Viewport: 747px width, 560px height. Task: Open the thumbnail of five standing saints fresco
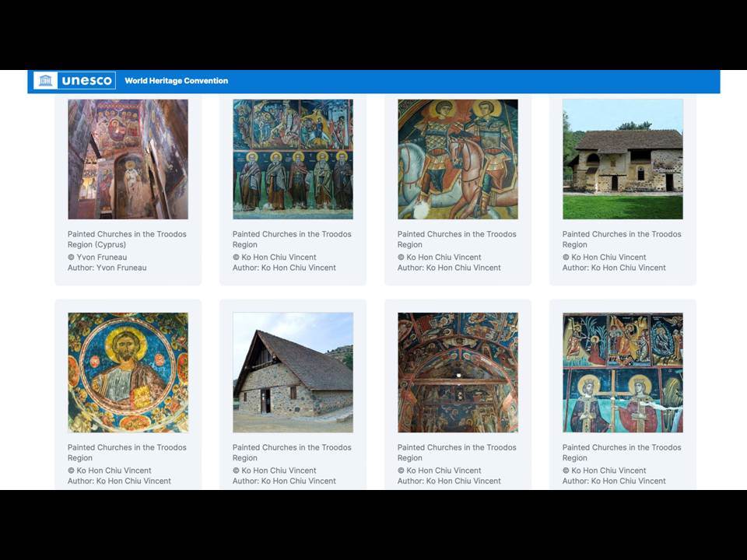pyautogui.click(x=293, y=159)
